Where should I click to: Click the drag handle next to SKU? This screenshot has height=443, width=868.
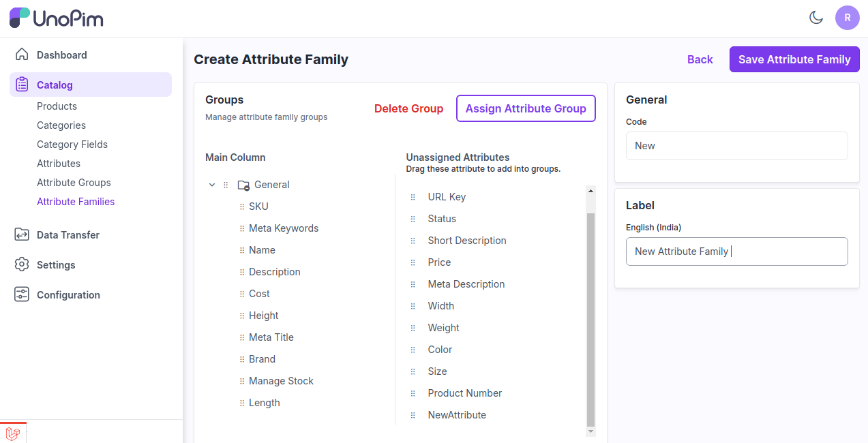pyautogui.click(x=242, y=206)
